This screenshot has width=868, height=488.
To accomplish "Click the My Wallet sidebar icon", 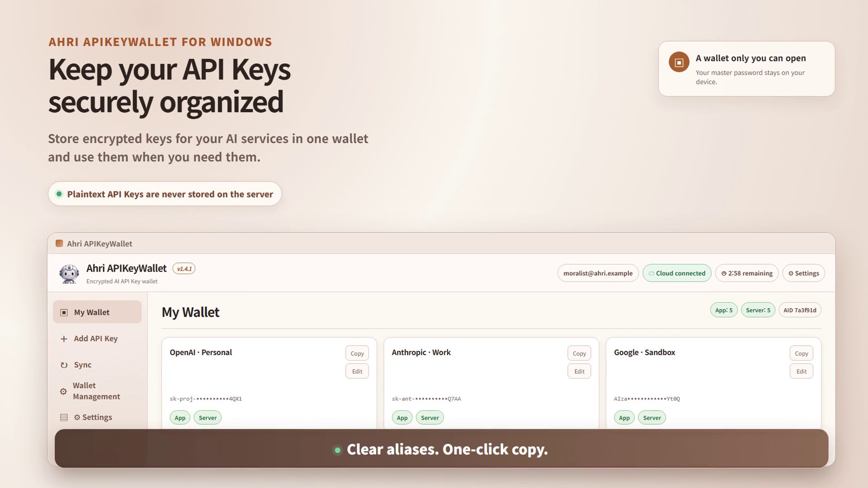I will pyautogui.click(x=64, y=313).
